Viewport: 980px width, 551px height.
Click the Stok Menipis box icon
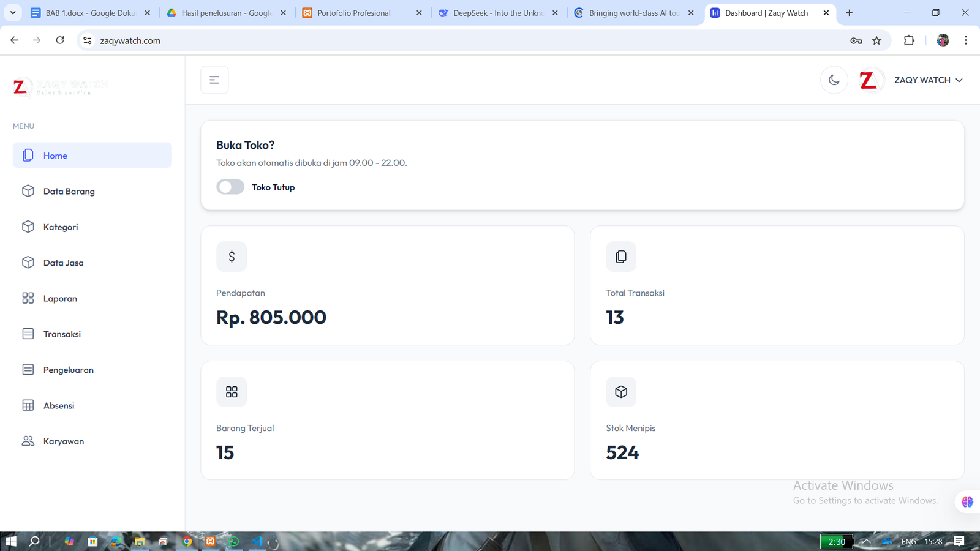pos(621,392)
